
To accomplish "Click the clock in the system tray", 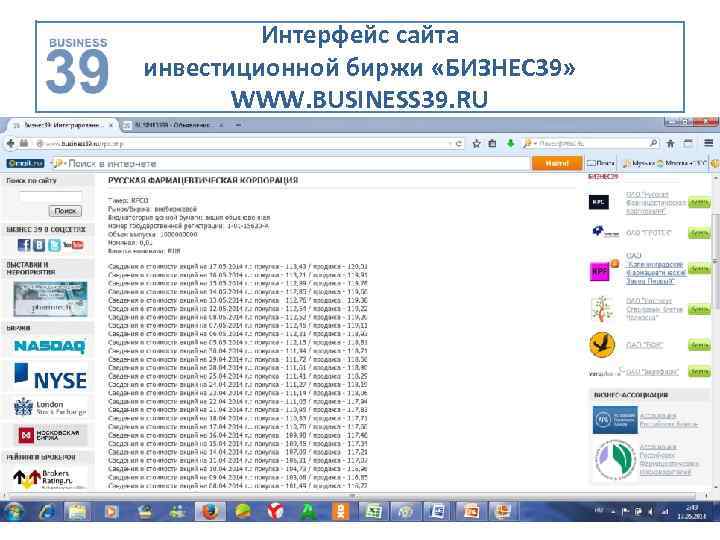I will pos(692,511).
